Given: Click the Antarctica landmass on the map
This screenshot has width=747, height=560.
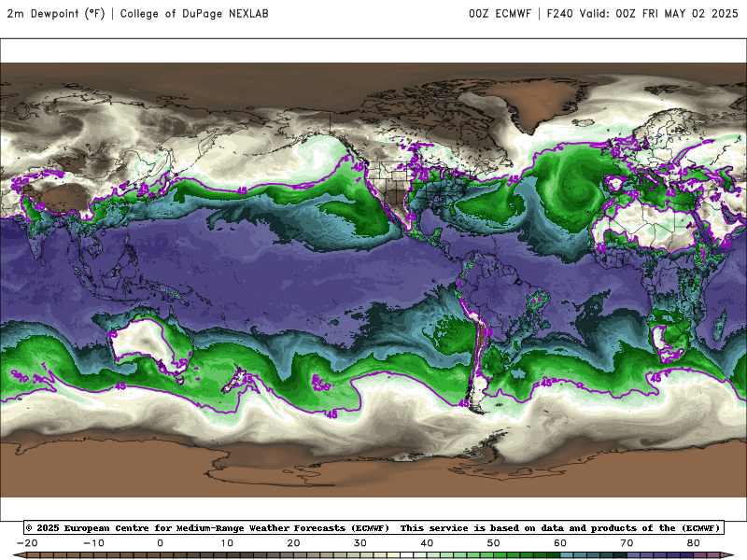Looking at the screenshot, I should coord(373,469).
